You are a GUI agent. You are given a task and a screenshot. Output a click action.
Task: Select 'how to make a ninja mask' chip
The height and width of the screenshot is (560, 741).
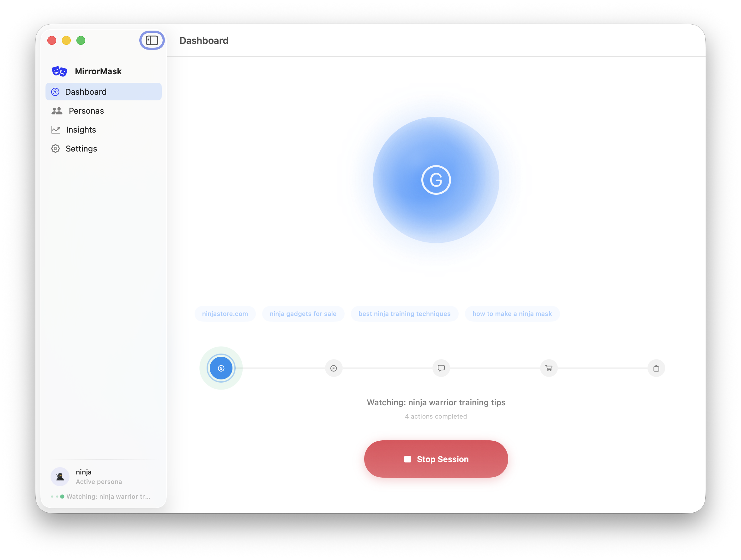(512, 314)
